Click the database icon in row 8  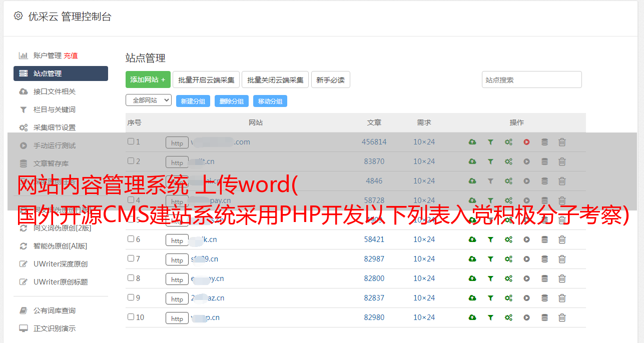[544, 278]
